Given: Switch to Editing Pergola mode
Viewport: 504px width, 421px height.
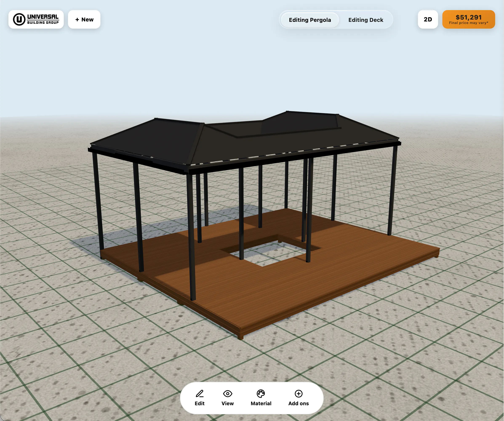Looking at the screenshot, I should click(x=310, y=20).
